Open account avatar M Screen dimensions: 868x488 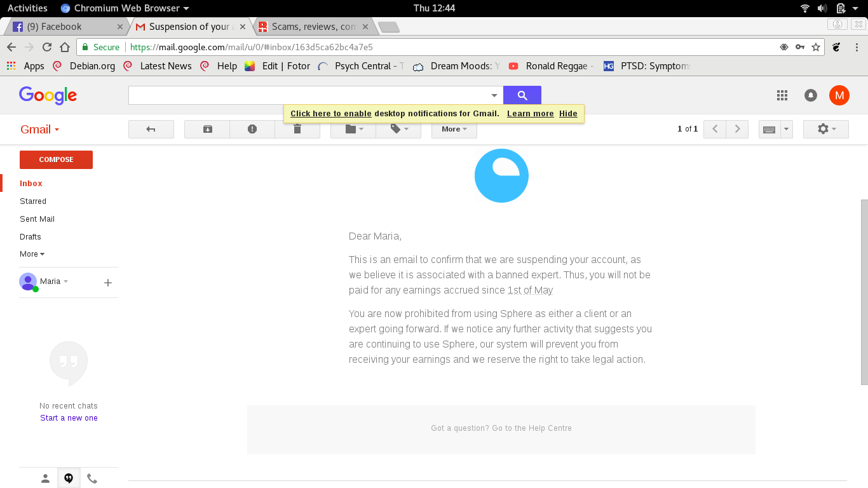(x=839, y=95)
